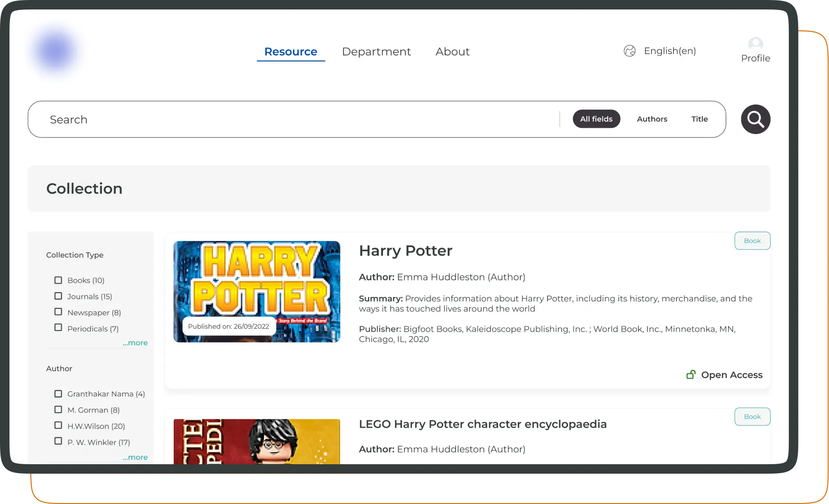Tick the Books (10) checkbox
829x504 pixels.
(58, 280)
